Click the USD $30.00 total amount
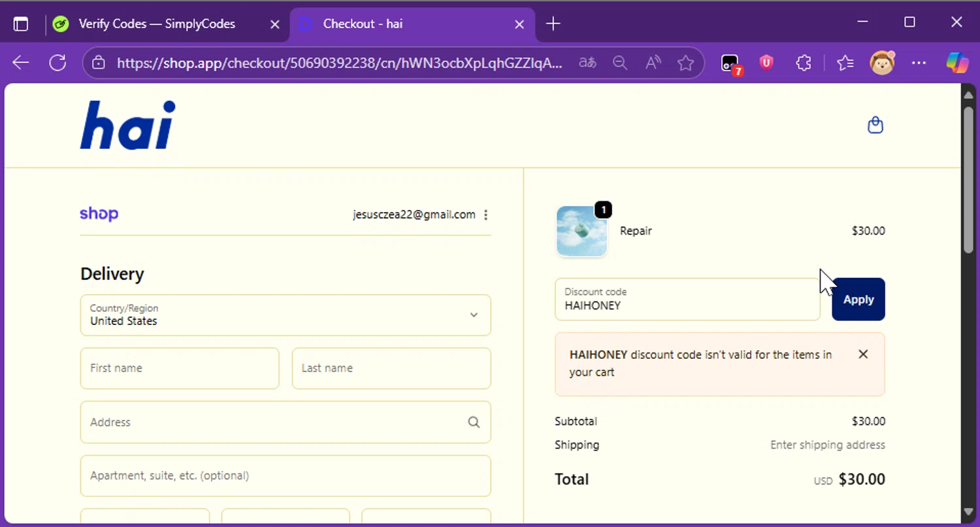This screenshot has height=527, width=980. (849, 479)
